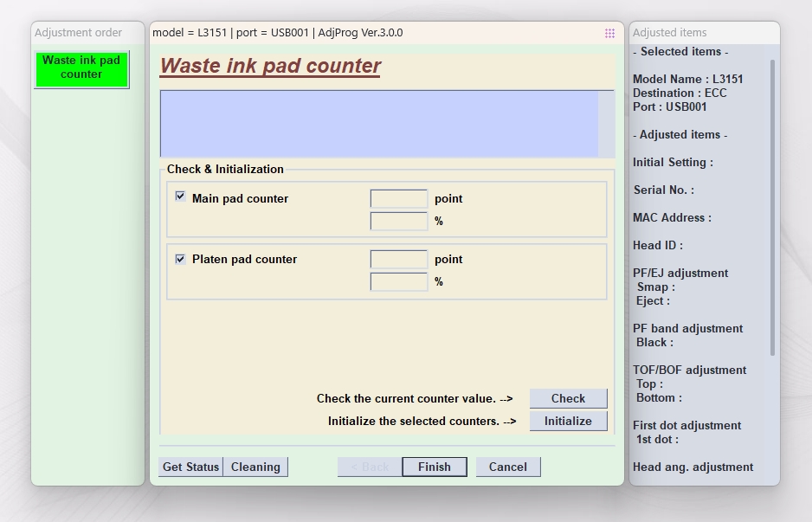The height and width of the screenshot is (522, 812).
Task: Open the Cleaning function
Action: [x=255, y=467]
